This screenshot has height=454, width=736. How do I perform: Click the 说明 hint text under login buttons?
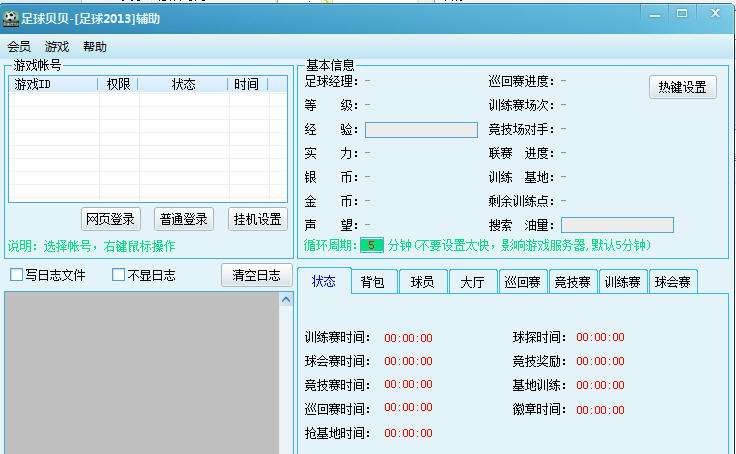92,246
